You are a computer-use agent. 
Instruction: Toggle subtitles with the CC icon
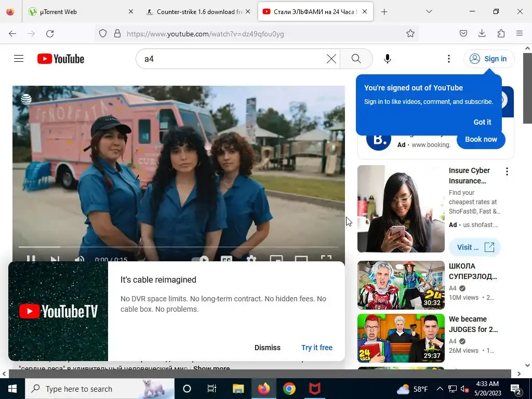(x=227, y=259)
